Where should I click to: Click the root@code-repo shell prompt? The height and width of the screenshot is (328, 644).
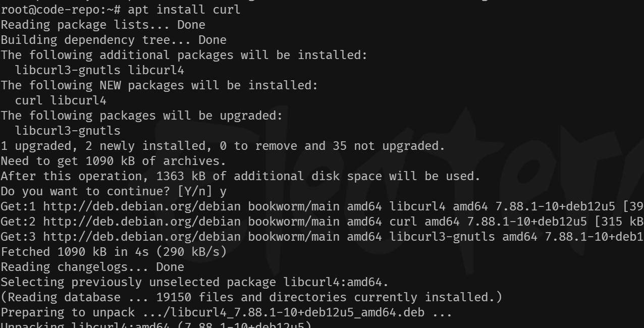(60, 10)
